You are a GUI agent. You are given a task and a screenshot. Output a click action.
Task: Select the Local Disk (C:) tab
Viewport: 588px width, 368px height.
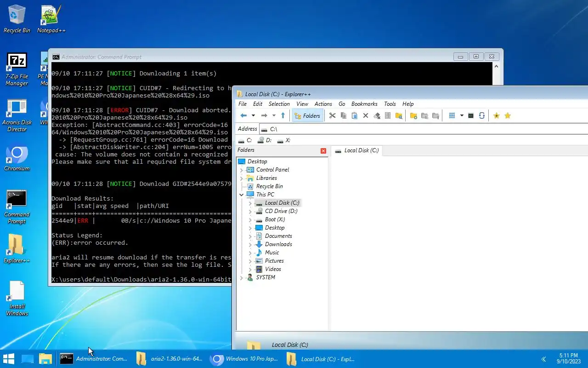point(357,150)
